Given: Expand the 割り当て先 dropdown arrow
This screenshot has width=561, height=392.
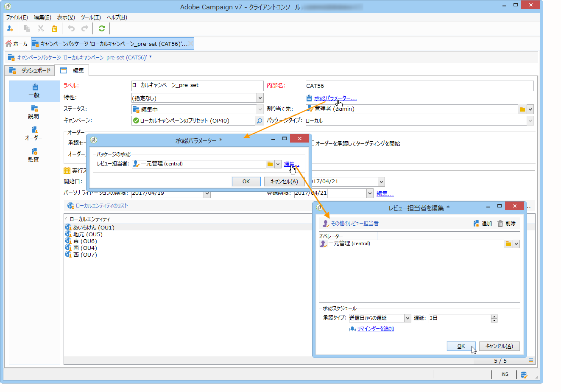Looking at the screenshot, I should pos(530,109).
